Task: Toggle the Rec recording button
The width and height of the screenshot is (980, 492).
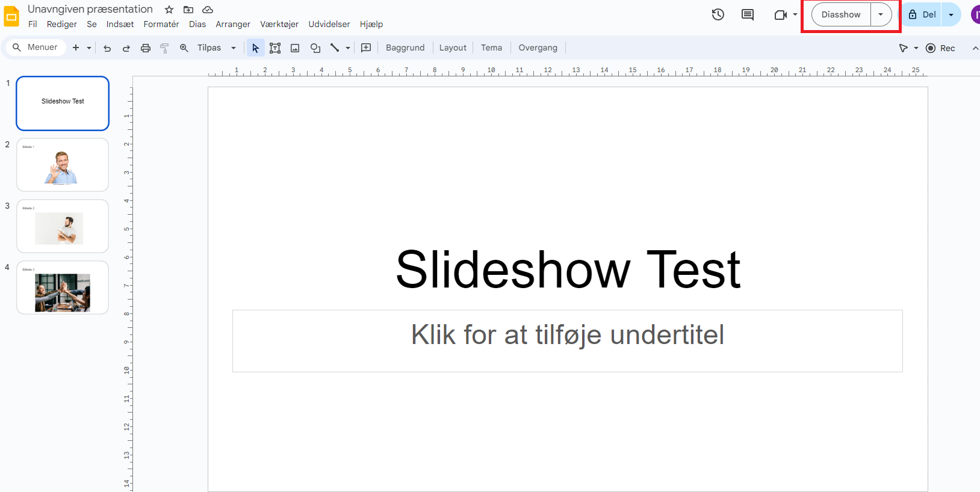Action: coord(941,48)
